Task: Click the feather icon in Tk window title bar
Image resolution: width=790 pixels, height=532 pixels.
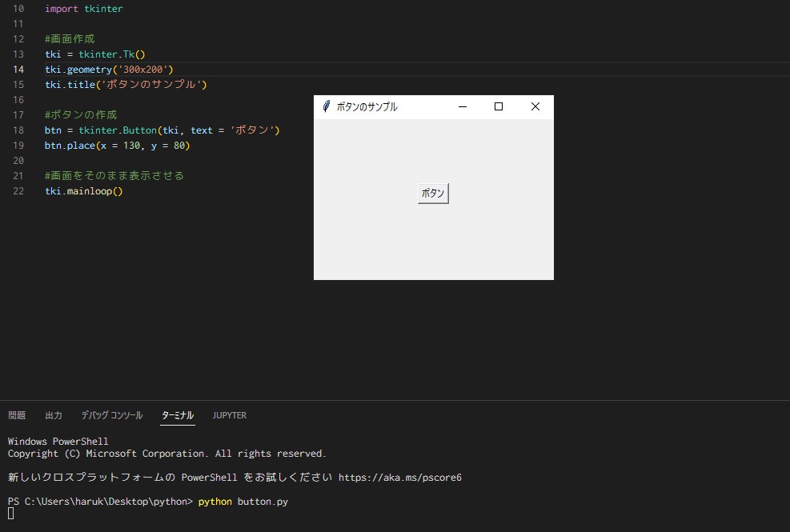Action: pos(326,106)
